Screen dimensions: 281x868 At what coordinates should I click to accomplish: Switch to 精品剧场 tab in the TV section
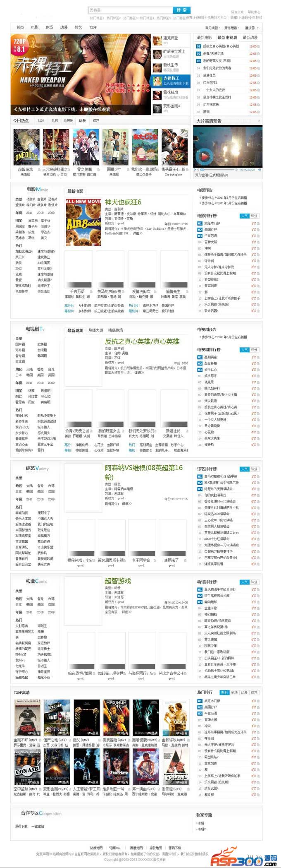click(116, 330)
